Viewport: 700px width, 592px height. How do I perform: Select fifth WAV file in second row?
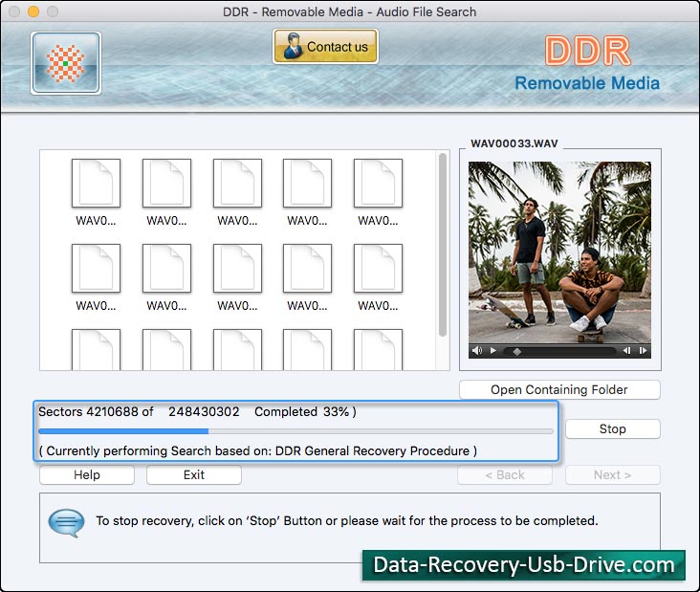coord(378,278)
